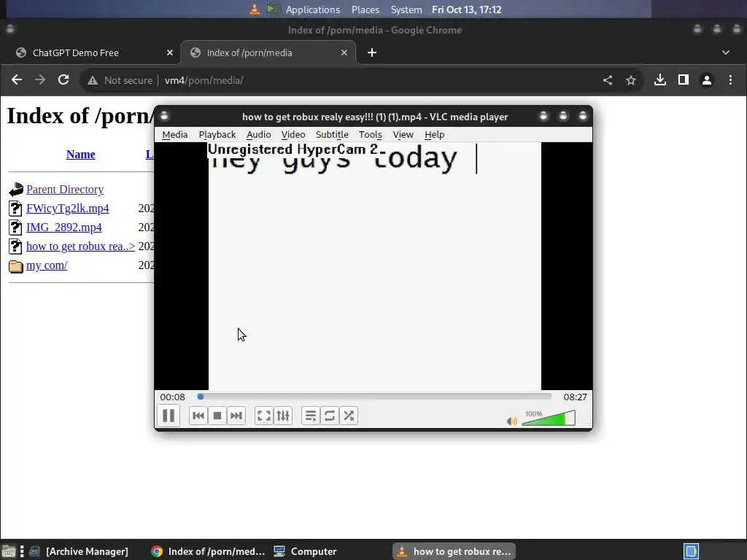Click the Not secure warning
Image resolution: width=747 pixels, height=560 pixels.
(x=120, y=80)
